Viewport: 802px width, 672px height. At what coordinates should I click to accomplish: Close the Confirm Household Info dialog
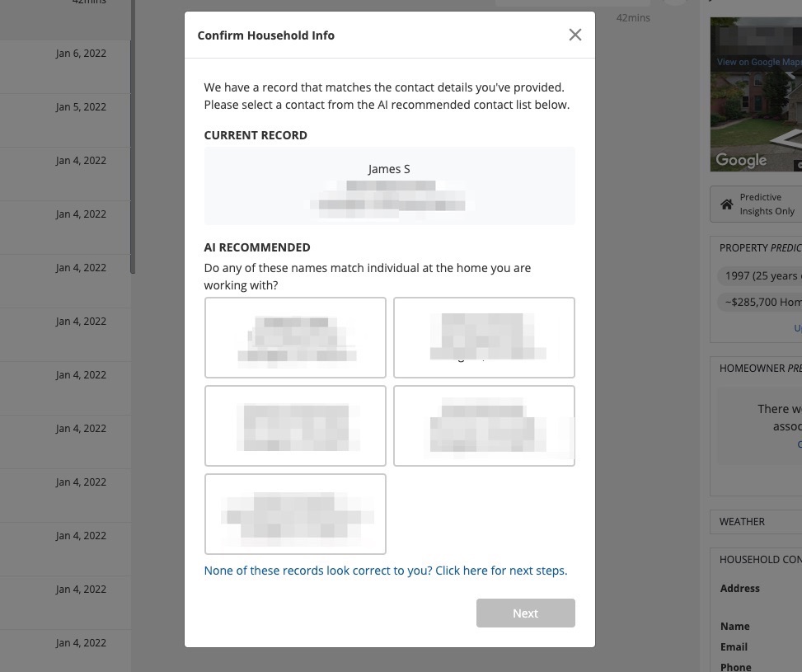(575, 35)
